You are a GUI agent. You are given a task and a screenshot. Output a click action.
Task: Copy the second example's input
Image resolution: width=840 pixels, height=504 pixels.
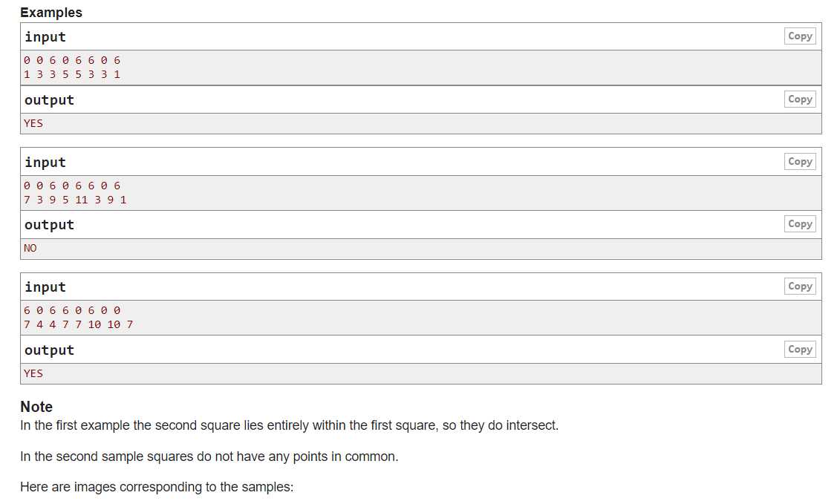tap(799, 161)
